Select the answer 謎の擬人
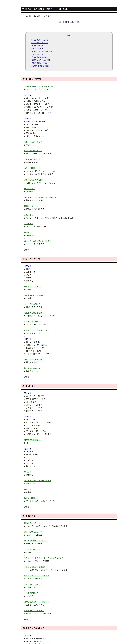 (x=30, y=192)
